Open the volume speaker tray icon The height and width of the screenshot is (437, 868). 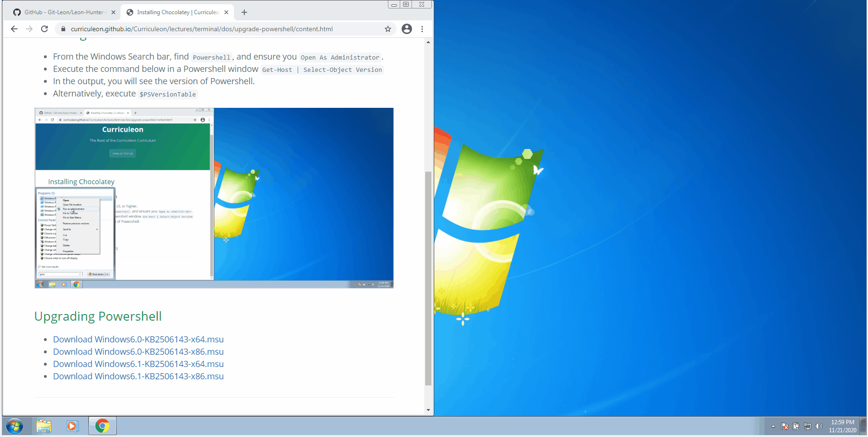point(819,426)
